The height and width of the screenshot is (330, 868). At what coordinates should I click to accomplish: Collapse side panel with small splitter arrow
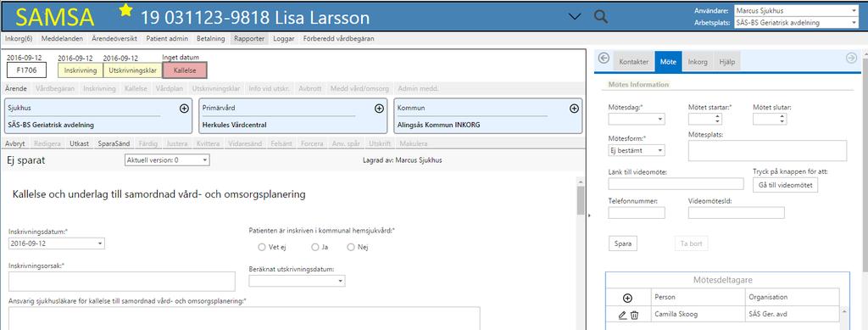point(590,216)
